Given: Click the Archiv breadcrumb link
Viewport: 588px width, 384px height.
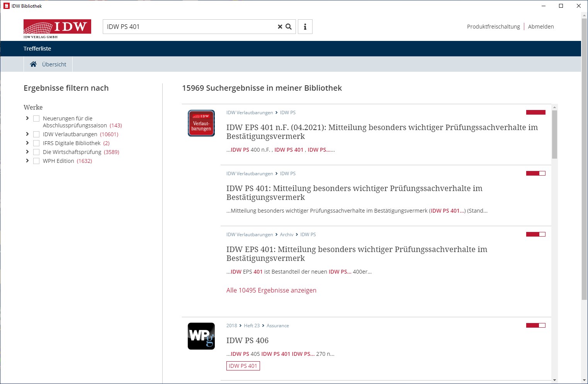Looking at the screenshot, I should click(x=287, y=235).
